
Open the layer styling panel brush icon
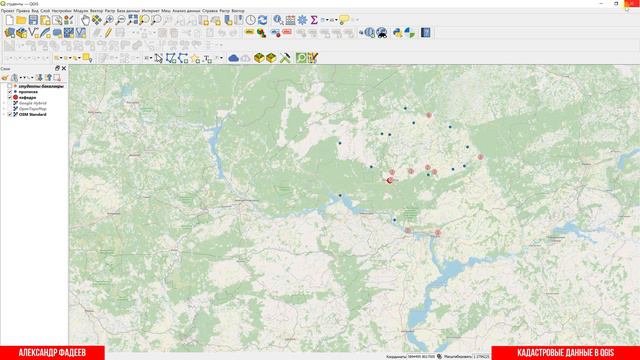pyautogui.click(x=5, y=78)
